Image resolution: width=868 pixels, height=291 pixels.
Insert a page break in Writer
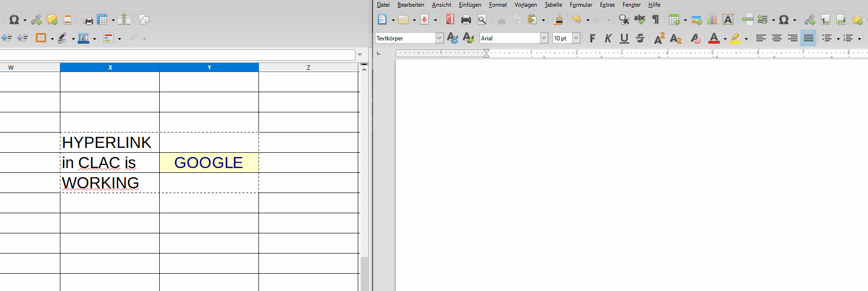(747, 20)
